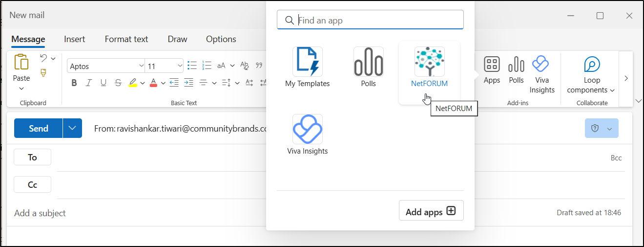Screen dimensions: 644x247
Task: Open the font color dropdown arrow
Action: pyautogui.click(x=163, y=83)
